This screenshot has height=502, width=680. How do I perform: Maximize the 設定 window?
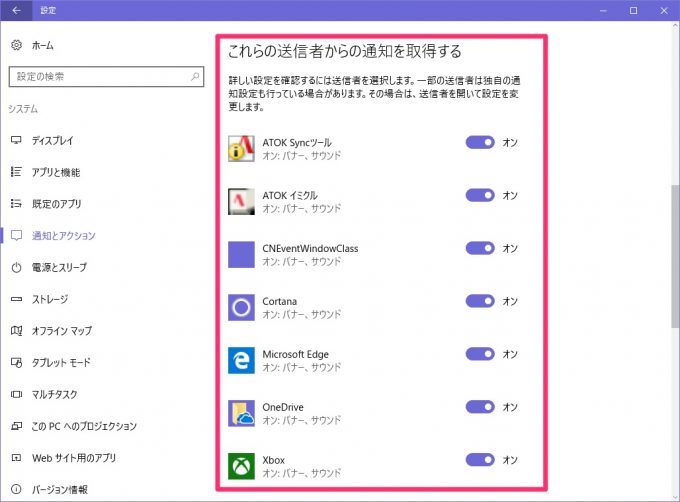(x=633, y=10)
